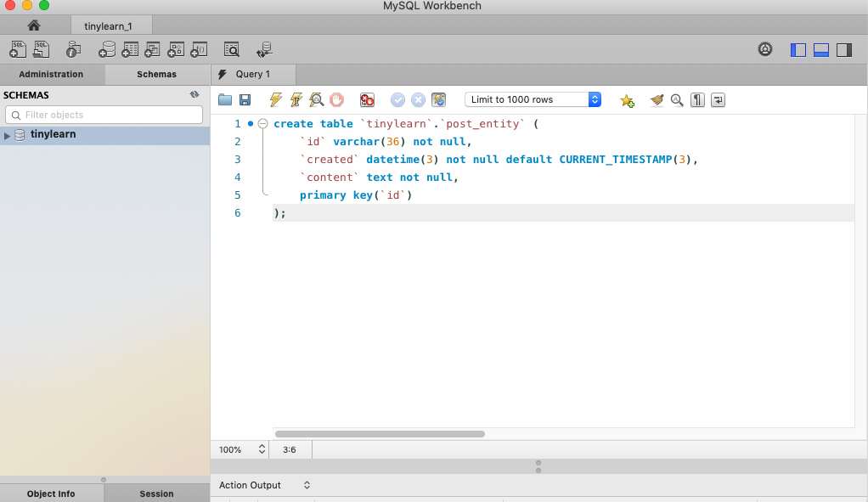868x502 pixels.
Task: Toggle invisible characters pilcrow icon
Action: (697, 99)
